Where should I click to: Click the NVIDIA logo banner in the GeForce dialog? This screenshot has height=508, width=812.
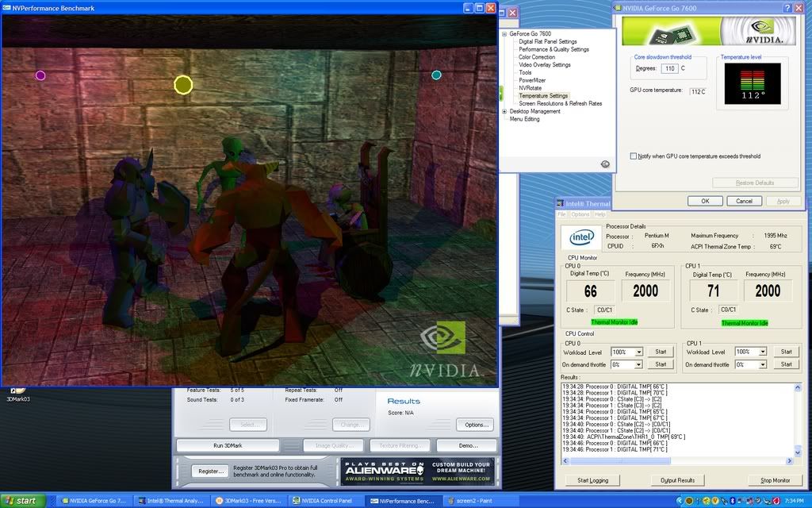point(709,31)
